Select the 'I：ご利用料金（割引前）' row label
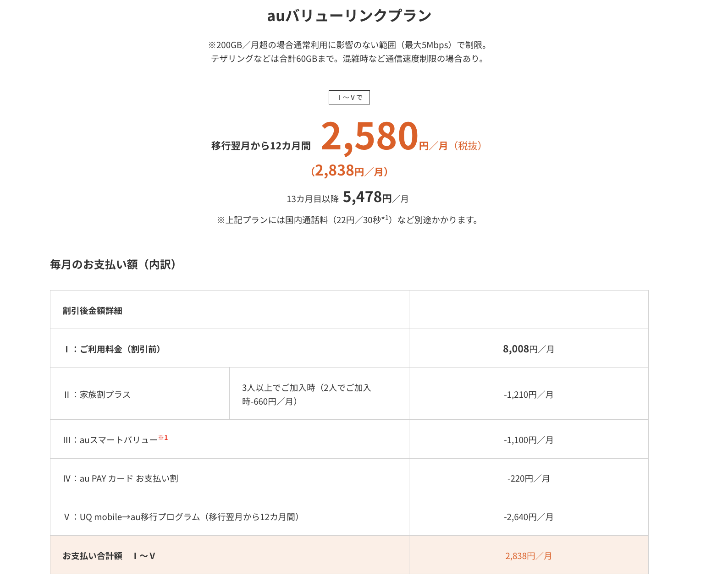728x587 pixels. 112,349
